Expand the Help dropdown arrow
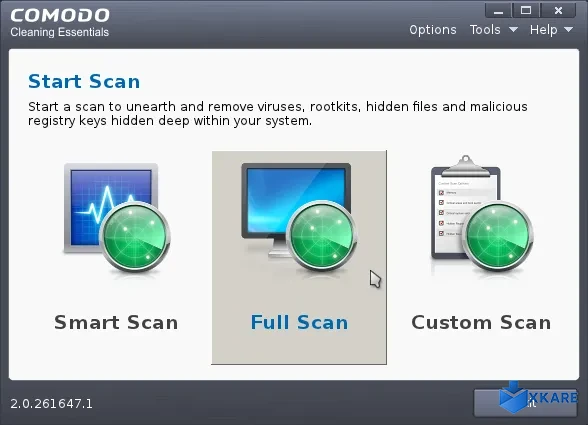The height and width of the screenshot is (425, 588). pyautogui.click(x=568, y=30)
